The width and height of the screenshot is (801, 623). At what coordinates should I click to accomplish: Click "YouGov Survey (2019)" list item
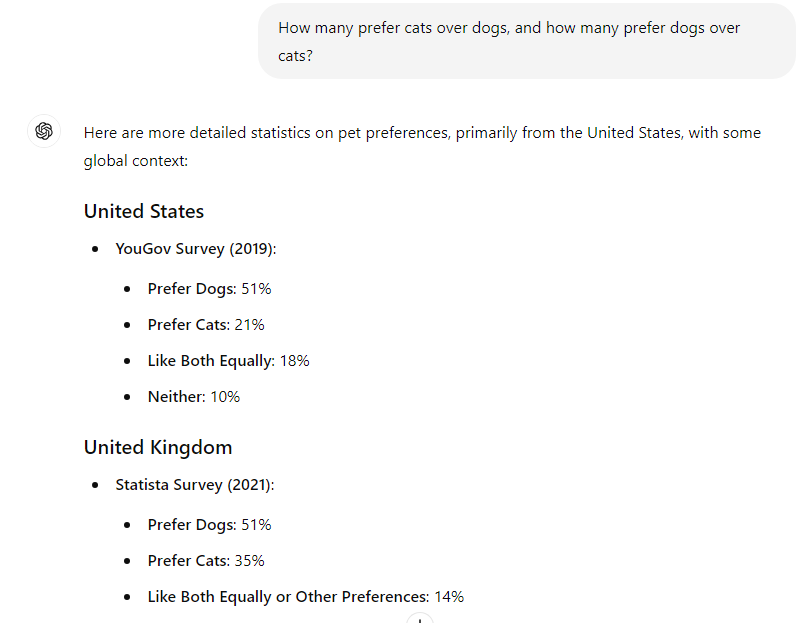click(x=195, y=249)
